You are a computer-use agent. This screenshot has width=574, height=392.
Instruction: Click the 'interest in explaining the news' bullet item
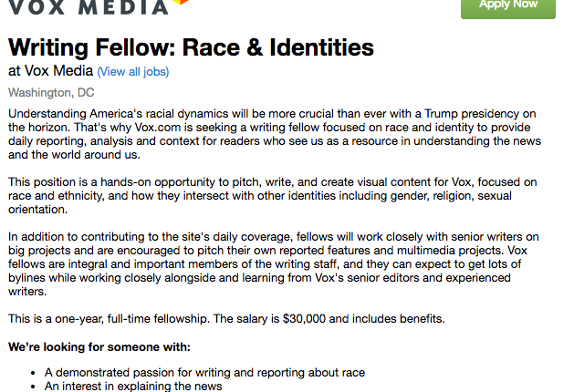[133, 387]
